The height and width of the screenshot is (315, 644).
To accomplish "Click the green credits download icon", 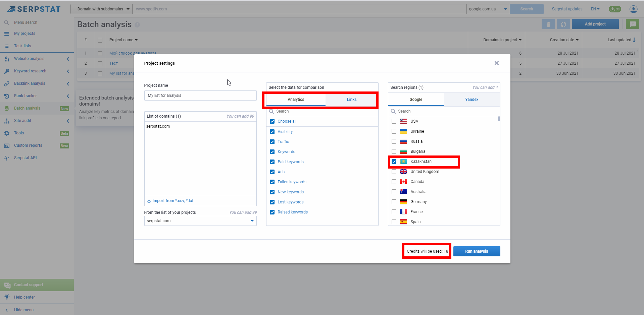I will [x=615, y=9].
